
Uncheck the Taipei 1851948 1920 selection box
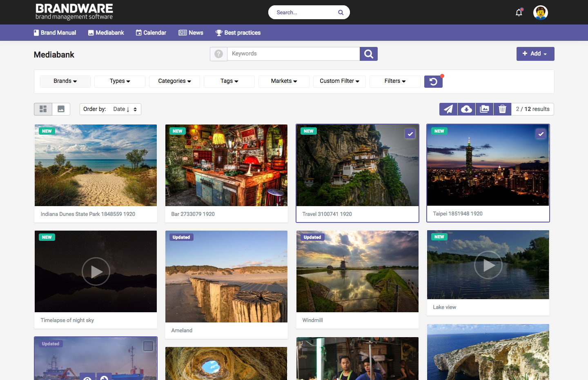pyautogui.click(x=541, y=134)
